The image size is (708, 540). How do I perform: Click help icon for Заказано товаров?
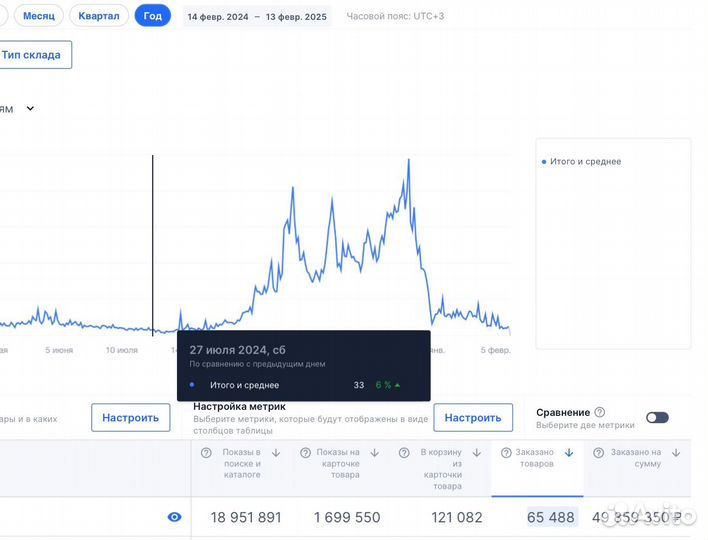coord(506,453)
